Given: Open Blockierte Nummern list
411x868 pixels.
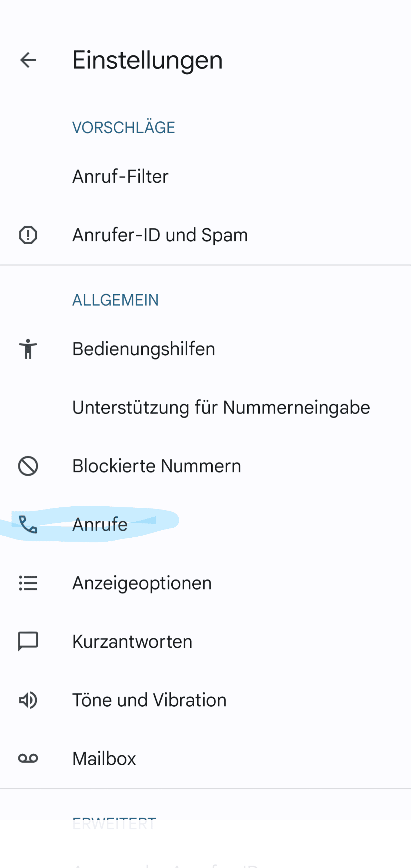Looking at the screenshot, I should (x=157, y=466).
